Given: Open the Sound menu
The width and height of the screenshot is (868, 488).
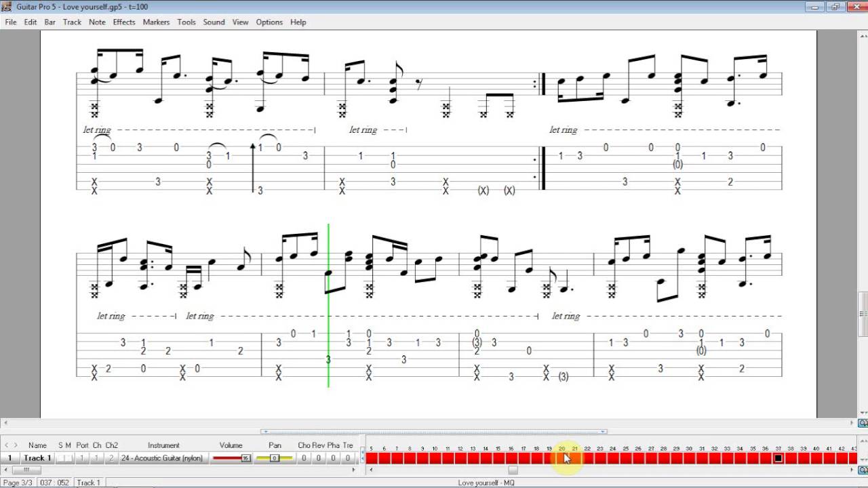Looking at the screenshot, I should point(214,22).
